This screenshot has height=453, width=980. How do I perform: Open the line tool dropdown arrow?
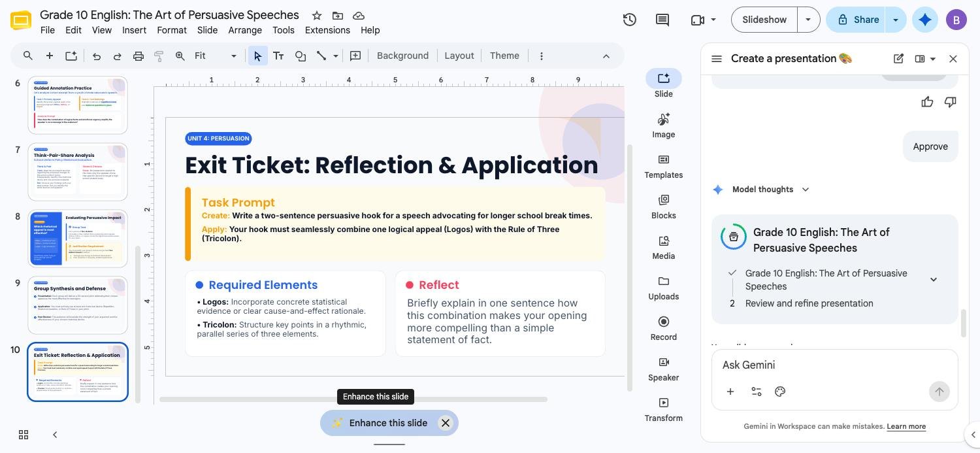pyautogui.click(x=336, y=56)
